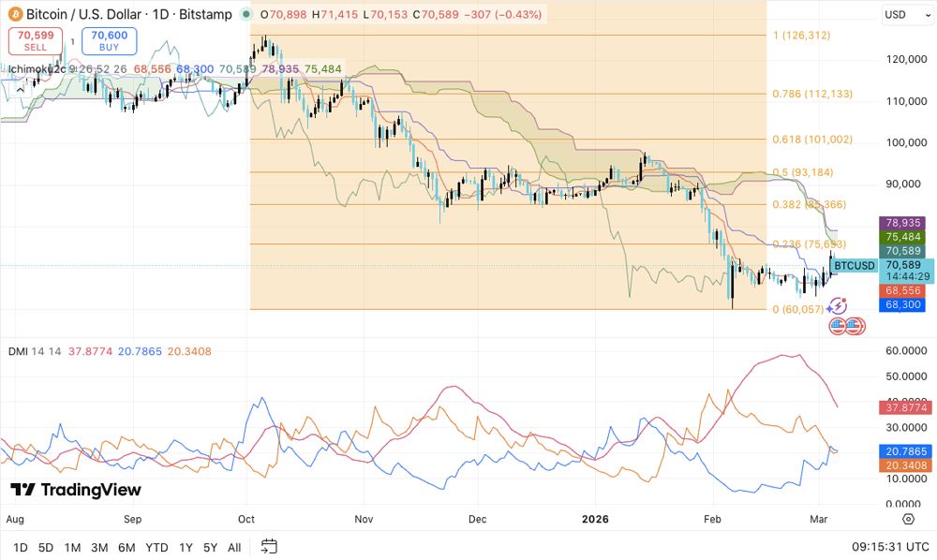Select the Ichimoku indicator legend
This screenshot has height=560, width=937.
[x=32, y=68]
